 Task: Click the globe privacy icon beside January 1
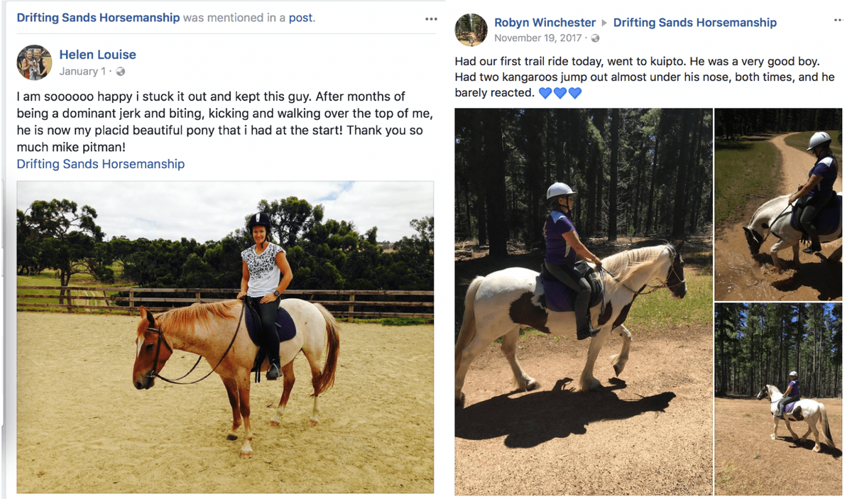coord(121,72)
